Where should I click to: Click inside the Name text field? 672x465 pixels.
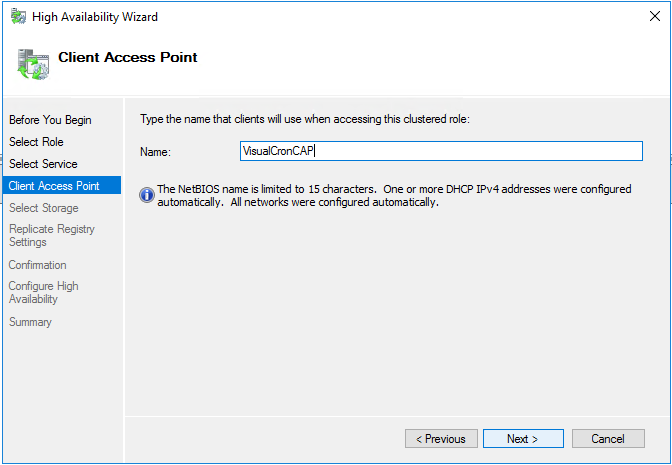[x=440, y=151]
